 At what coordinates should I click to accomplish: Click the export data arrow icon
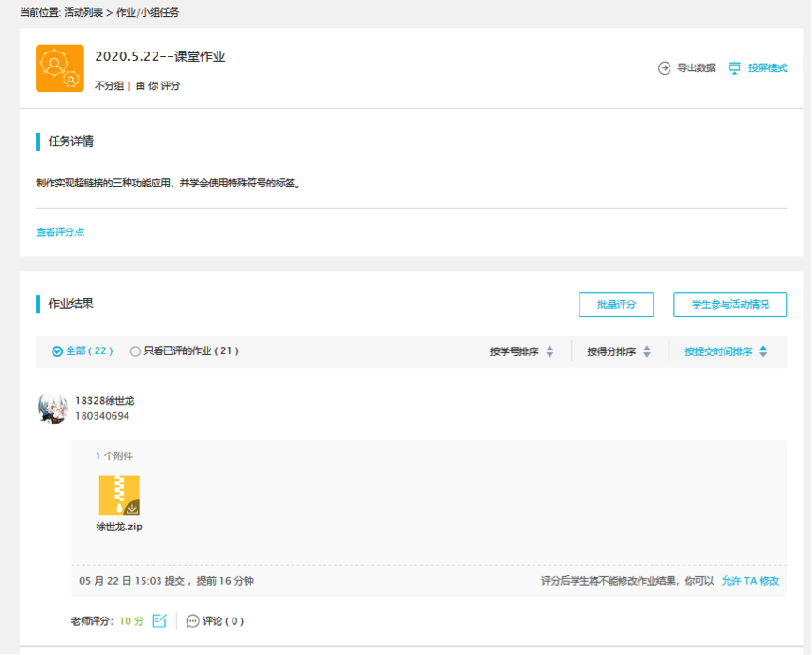pos(665,68)
